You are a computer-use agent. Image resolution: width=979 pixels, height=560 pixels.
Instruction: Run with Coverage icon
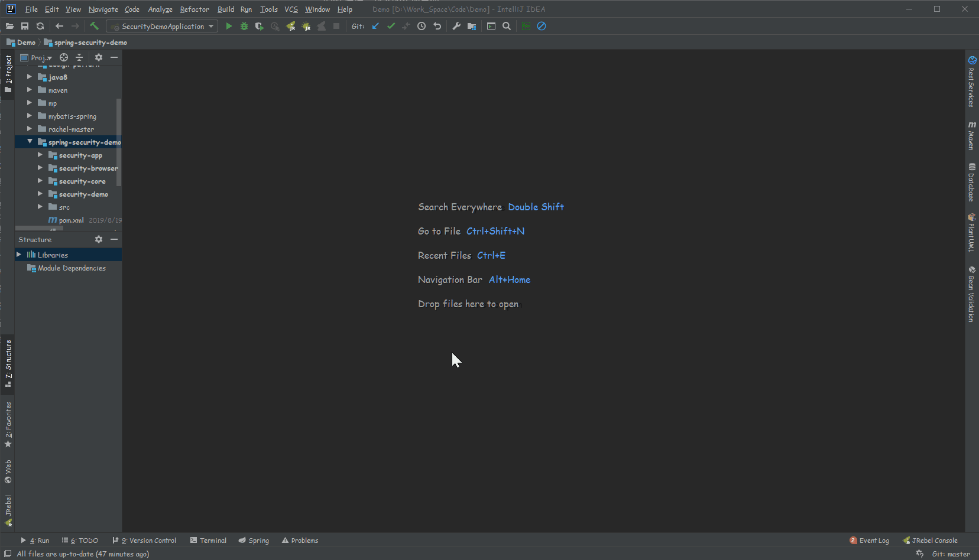260,26
